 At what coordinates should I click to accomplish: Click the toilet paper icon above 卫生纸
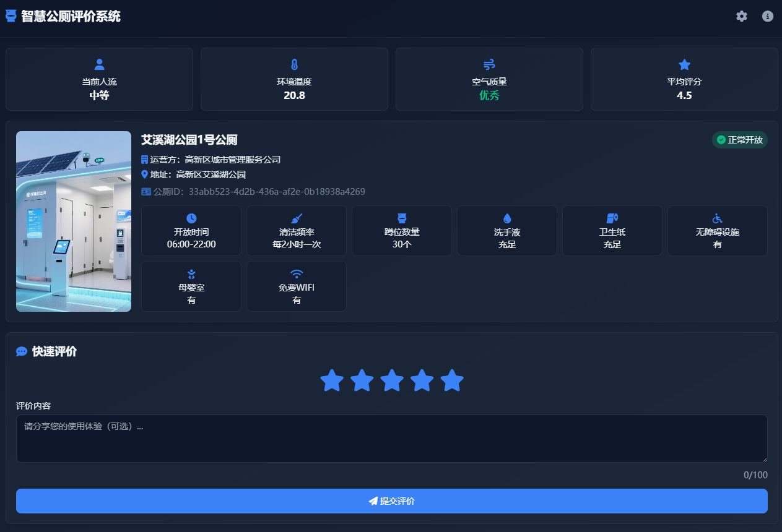click(x=612, y=218)
